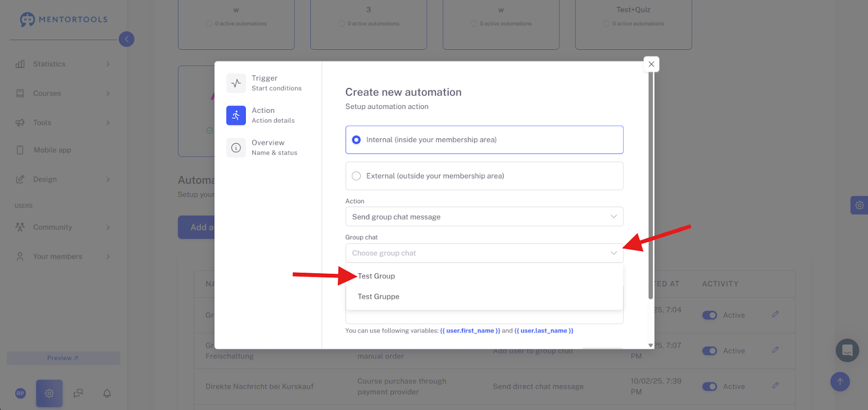Click the Action running person icon

click(x=236, y=115)
